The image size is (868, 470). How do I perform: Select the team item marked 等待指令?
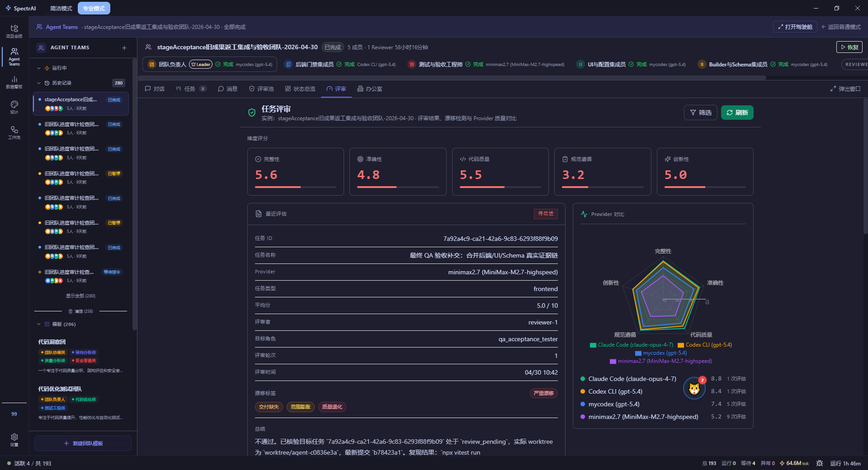[81, 276]
